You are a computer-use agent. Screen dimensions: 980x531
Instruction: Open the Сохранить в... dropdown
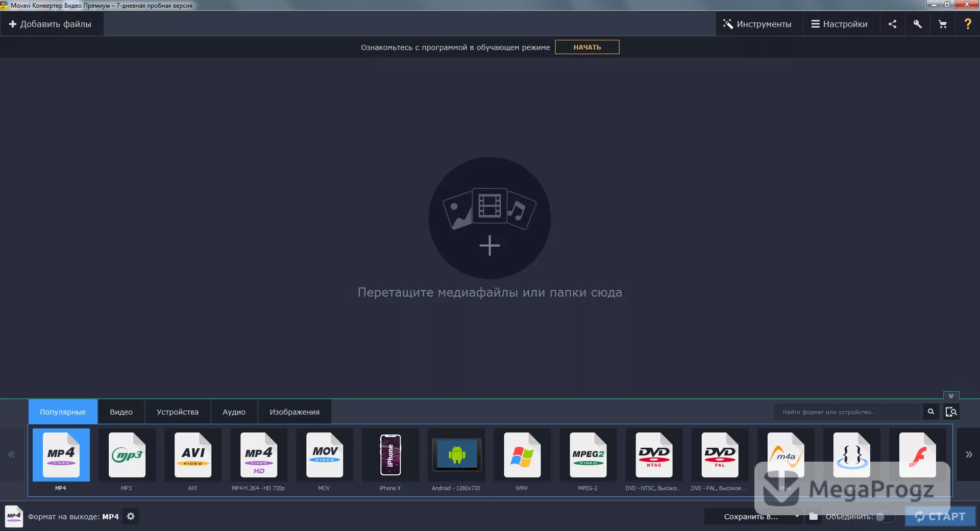pyautogui.click(x=754, y=516)
